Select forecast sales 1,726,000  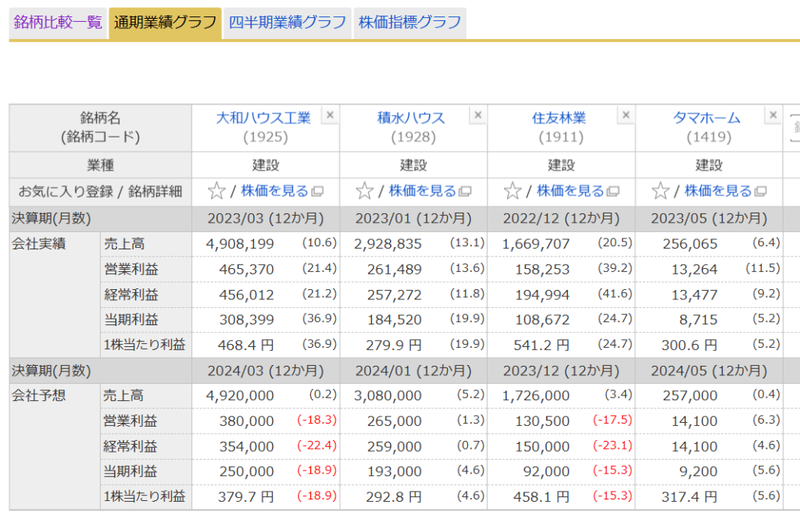(x=536, y=396)
